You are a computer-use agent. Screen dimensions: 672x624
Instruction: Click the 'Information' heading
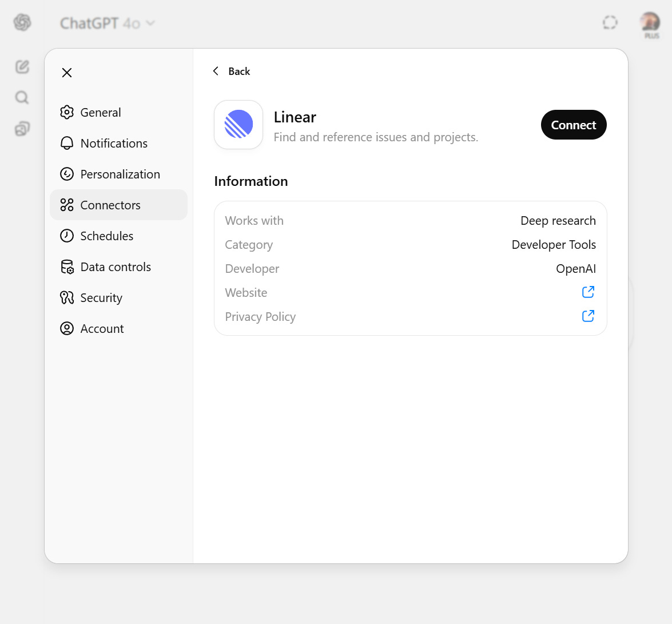click(x=250, y=181)
